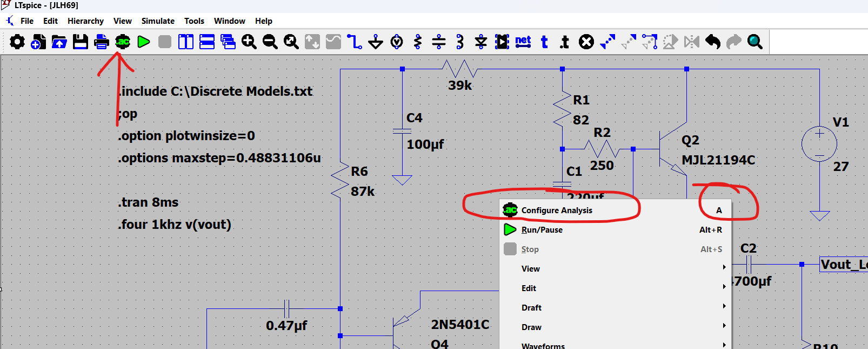
Task: Click the .tran 8ms directive text
Action: (148, 202)
